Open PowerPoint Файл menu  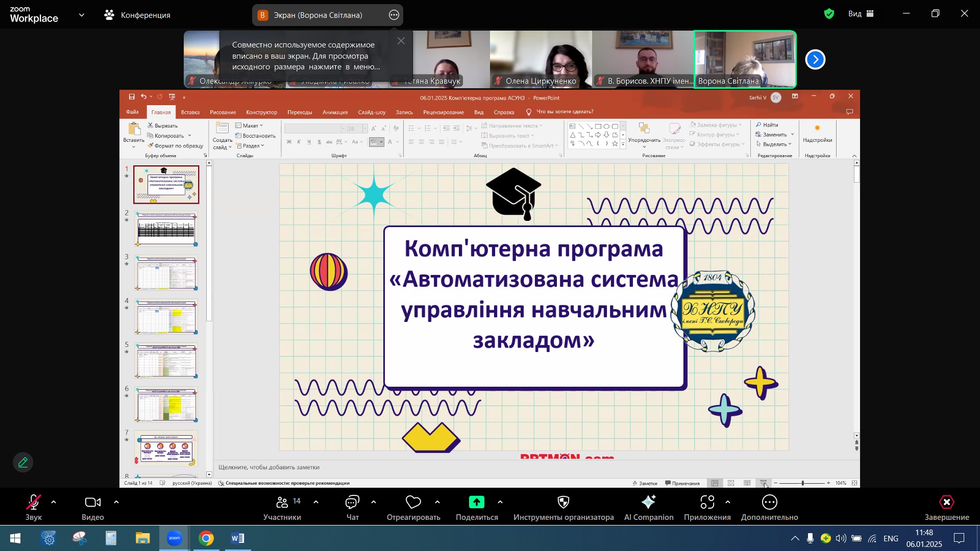tap(132, 112)
